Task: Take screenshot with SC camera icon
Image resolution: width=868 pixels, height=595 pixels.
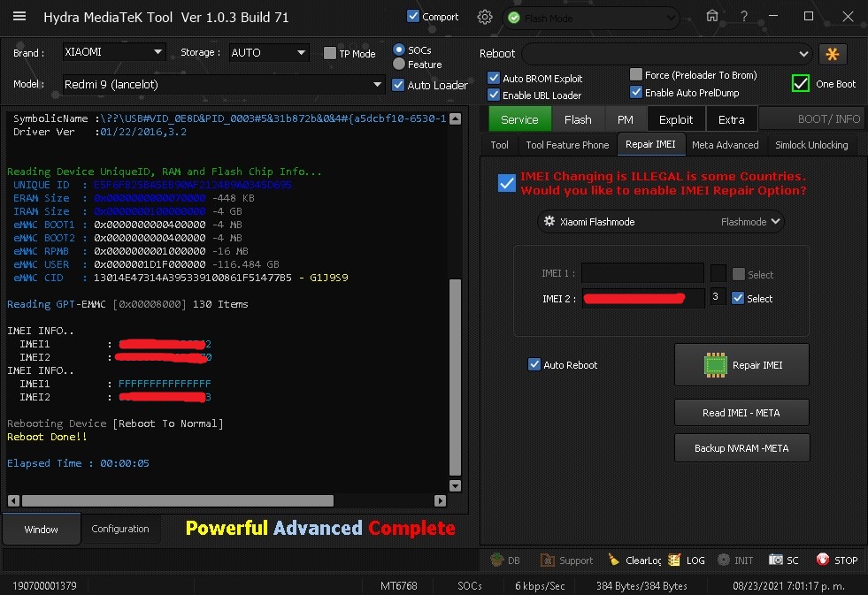Action: coord(784,560)
